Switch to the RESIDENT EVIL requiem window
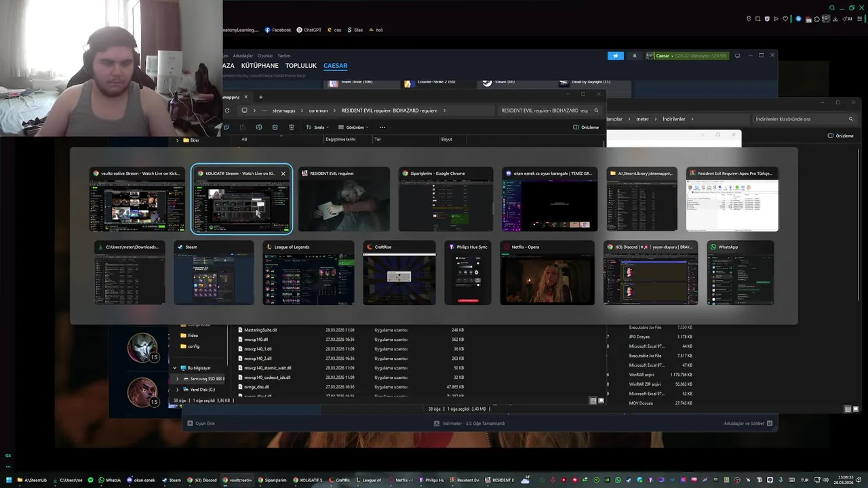Image resolution: width=868 pixels, height=488 pixels. (344, 199)
